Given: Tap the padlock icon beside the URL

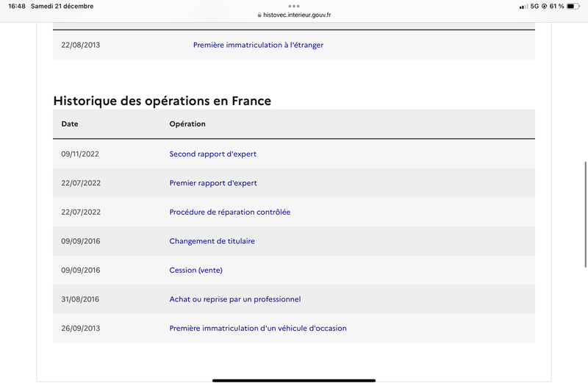Looking at the screenshot, I should (x=259, y=15).
